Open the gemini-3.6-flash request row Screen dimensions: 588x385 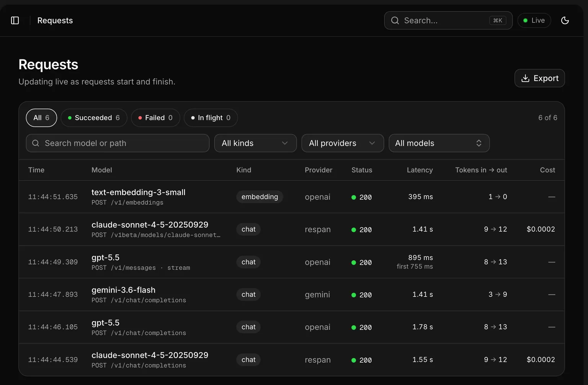(292, 295)
